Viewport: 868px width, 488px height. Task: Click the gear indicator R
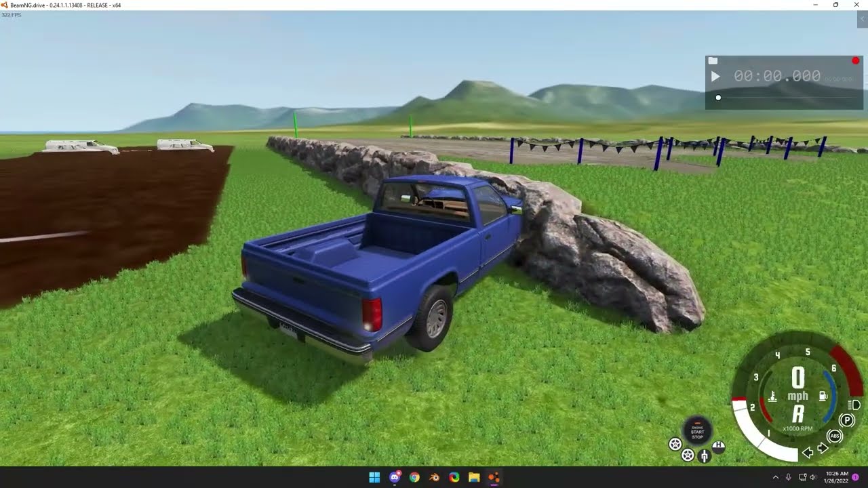[798, 414]
